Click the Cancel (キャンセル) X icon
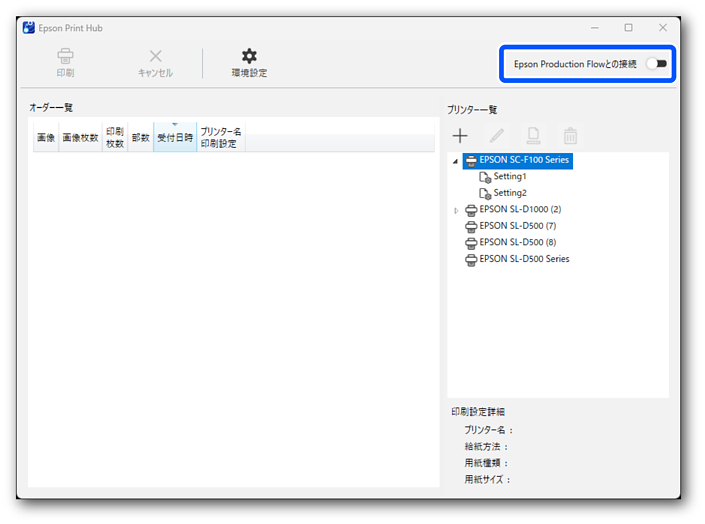 [155, 57]
